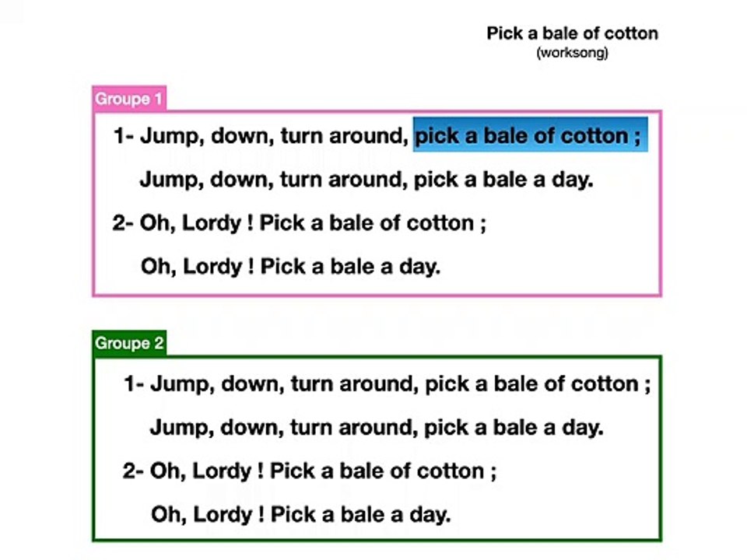The image size is (747, 560).
Task: Click Groupe 2 first line '1- Jump, down, turn around'
Action: tap(272, 383)
